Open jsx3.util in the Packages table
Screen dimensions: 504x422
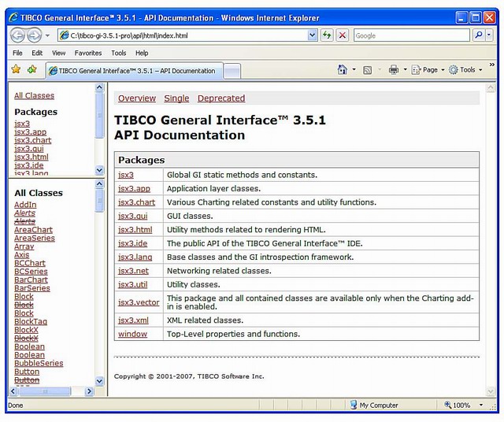132,285
